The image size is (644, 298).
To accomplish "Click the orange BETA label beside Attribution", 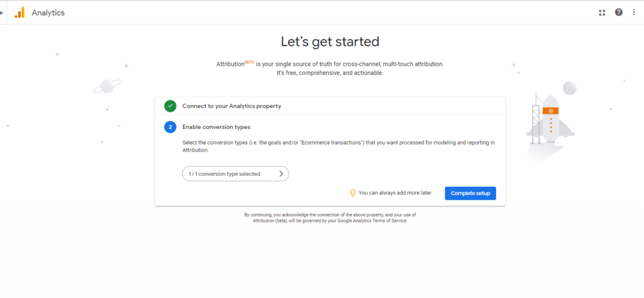I will point(250,62).
